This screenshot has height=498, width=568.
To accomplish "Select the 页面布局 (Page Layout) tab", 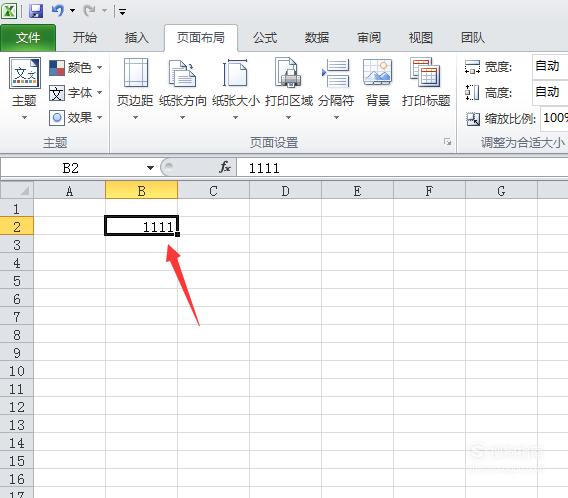I will click(201, 38).
